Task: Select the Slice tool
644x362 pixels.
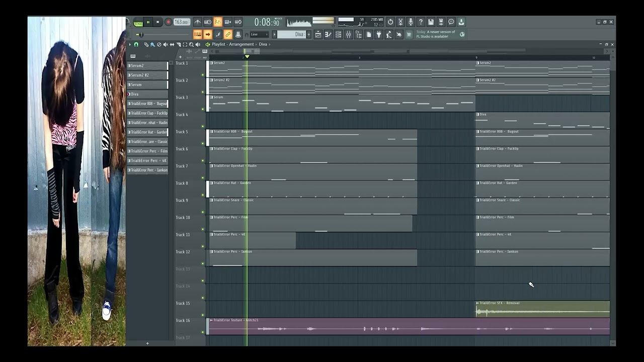Action: 179,44
